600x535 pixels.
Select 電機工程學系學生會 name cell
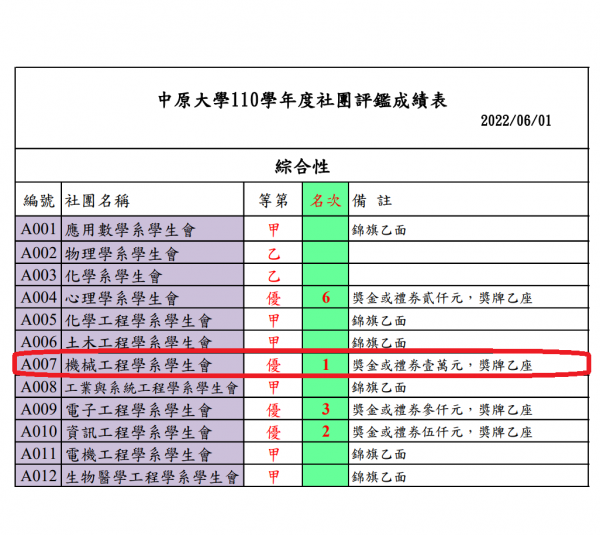(153, 454)
